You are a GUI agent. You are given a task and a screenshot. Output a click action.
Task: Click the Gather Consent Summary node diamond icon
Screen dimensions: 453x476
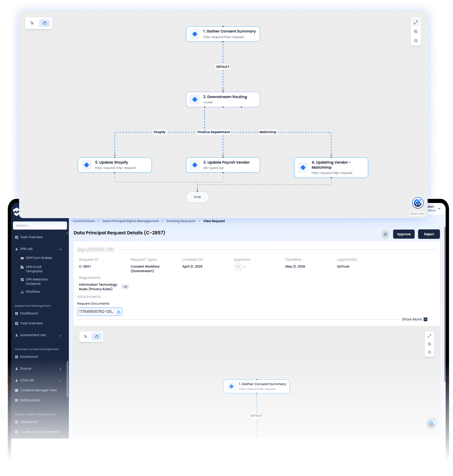[x=195, y=34]
